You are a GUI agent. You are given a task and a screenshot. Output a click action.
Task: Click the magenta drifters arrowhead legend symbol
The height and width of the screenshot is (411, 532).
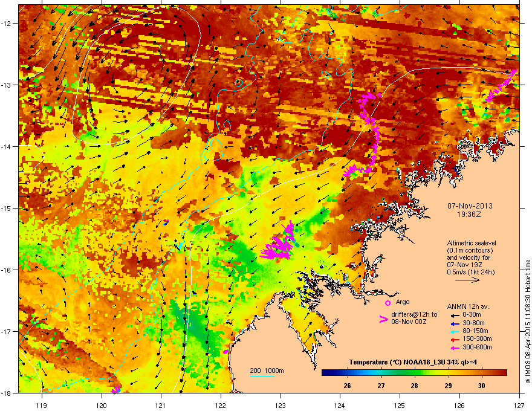383,319
